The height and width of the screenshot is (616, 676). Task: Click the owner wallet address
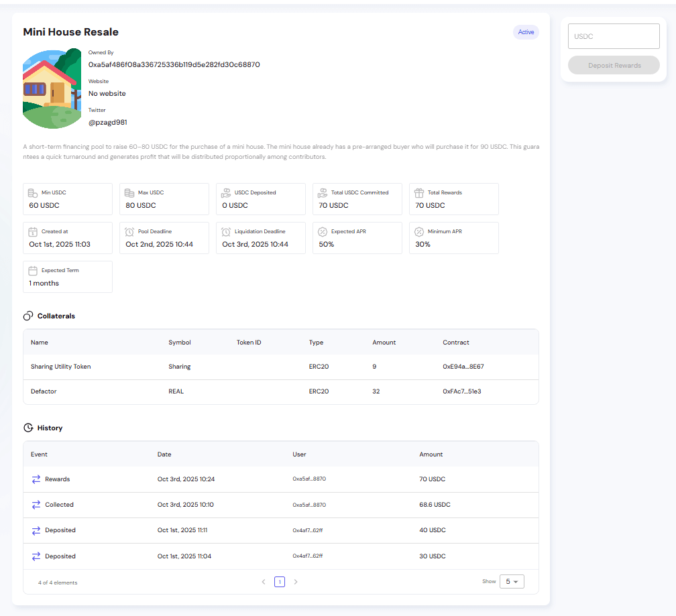(x=174, y=65)
